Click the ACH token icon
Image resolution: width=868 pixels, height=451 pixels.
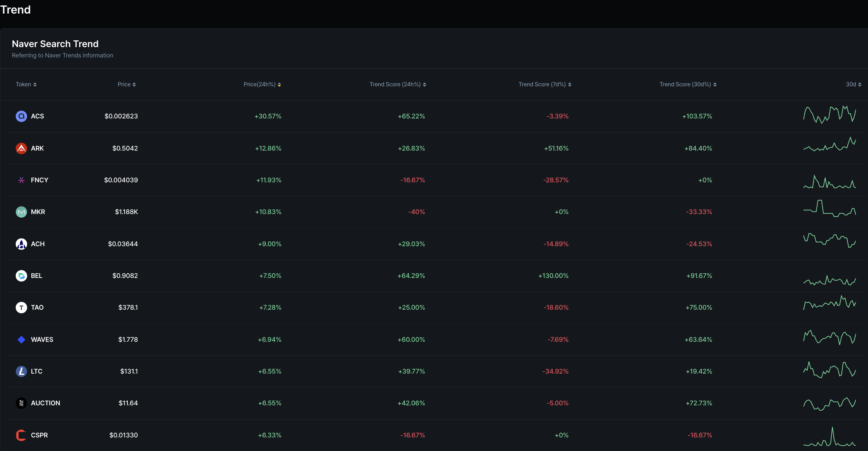point(21,244)
